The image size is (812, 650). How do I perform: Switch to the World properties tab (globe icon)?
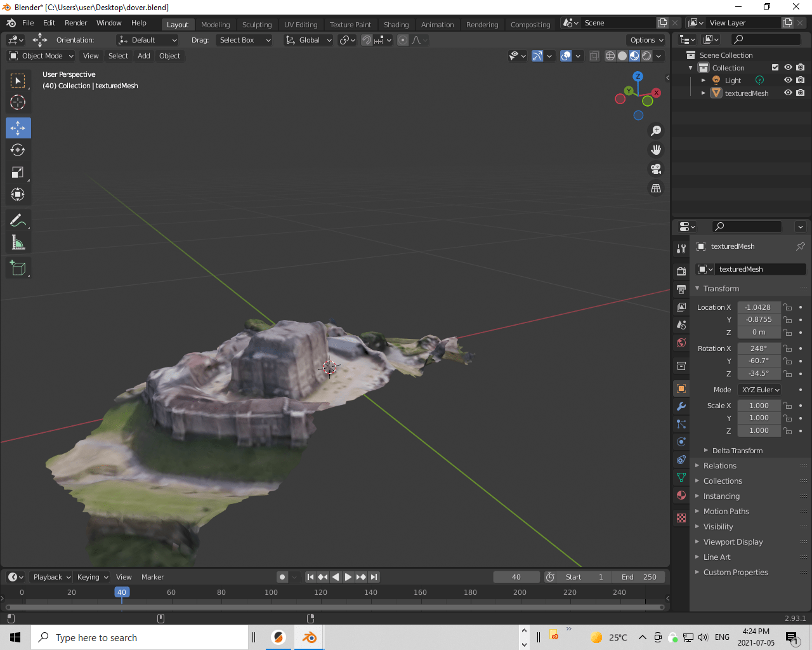[x=681, y=343]
